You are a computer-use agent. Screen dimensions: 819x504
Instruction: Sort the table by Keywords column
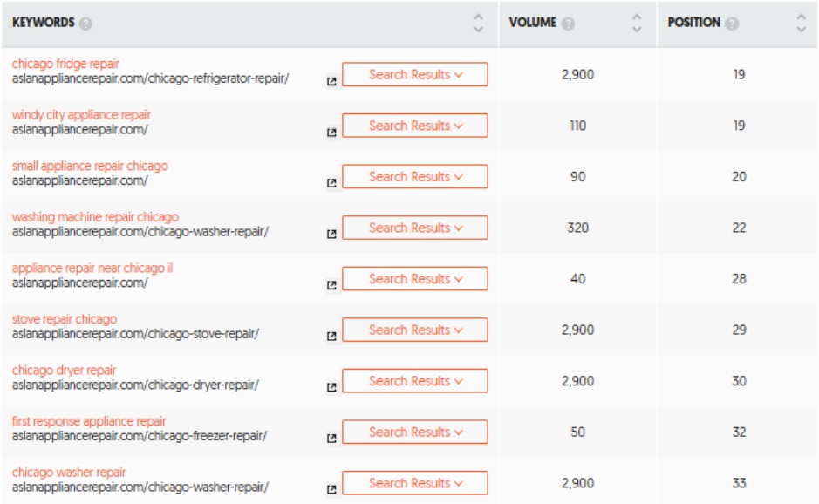pyautogui.click(x=479, y=24)
